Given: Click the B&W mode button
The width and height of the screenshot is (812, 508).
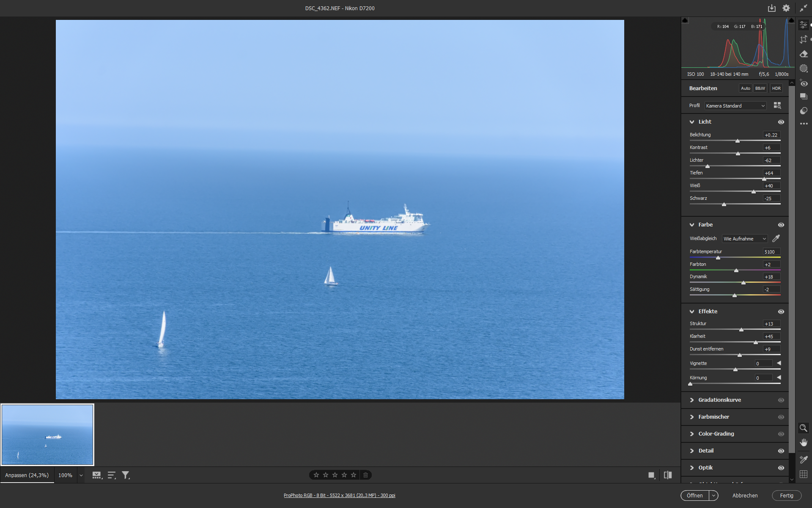Looking at the screenshot, I should pos(760,88).
